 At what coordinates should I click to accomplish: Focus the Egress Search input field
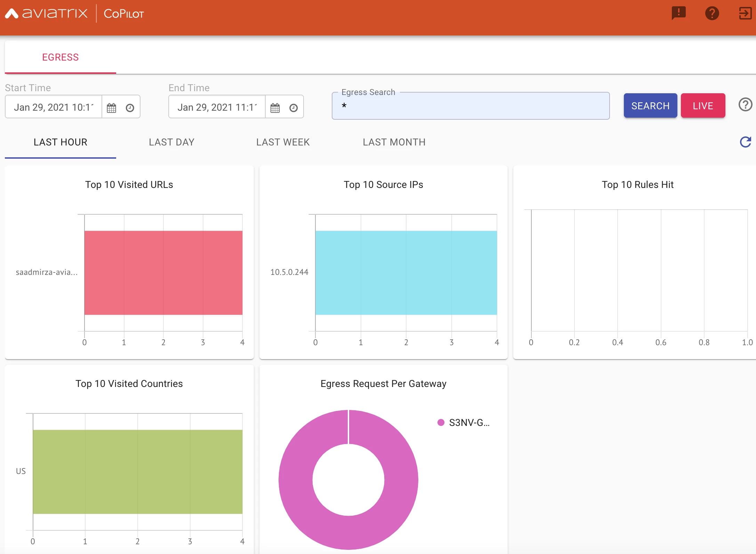pyautogui.click(x=470, y=106)
